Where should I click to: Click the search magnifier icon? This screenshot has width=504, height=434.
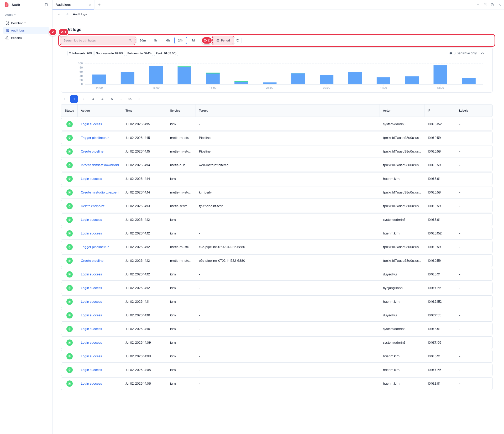point(130,40)
